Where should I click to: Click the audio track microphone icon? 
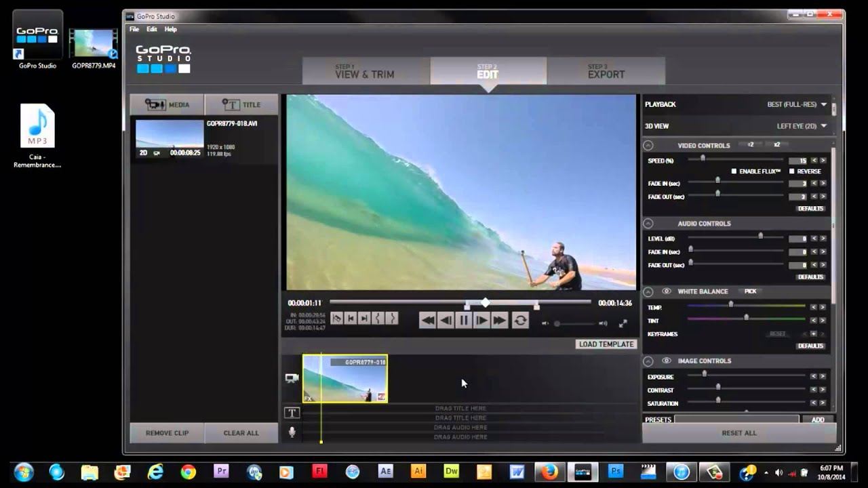point(292,432)
